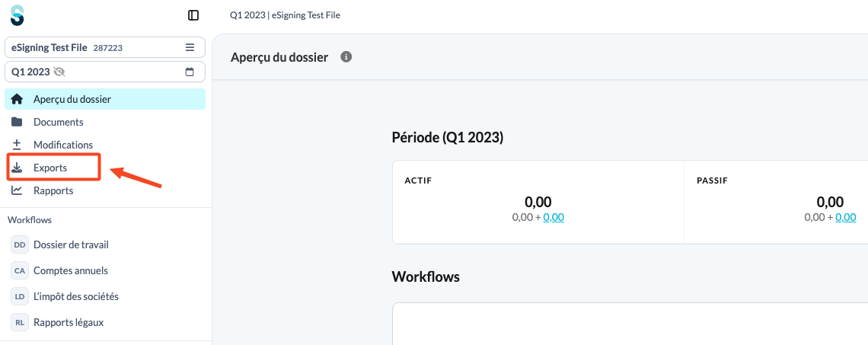Click the folder icon next to Documents

[18, 122]
